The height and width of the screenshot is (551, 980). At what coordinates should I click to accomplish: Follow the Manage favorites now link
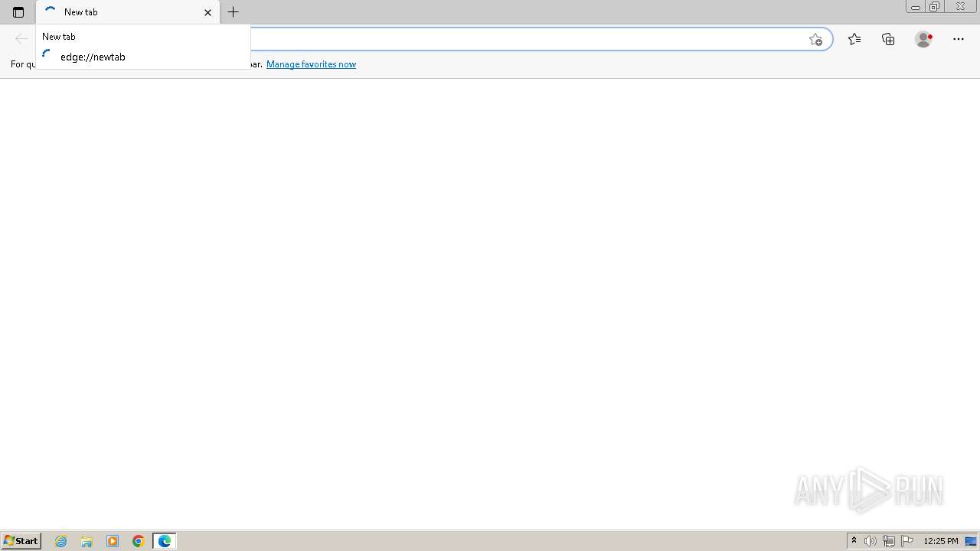(311, 64)
